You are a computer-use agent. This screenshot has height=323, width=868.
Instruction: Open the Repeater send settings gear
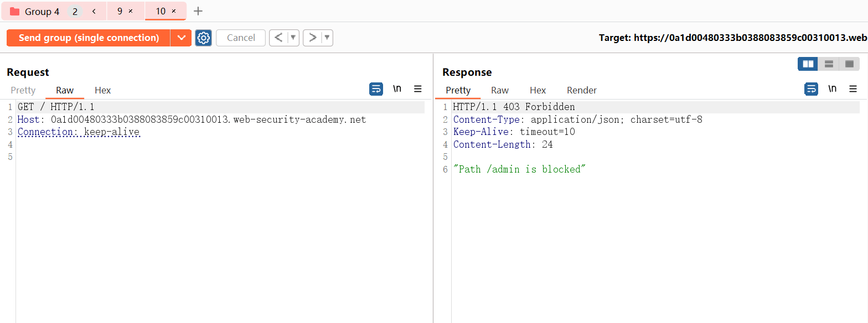(204, 38)
